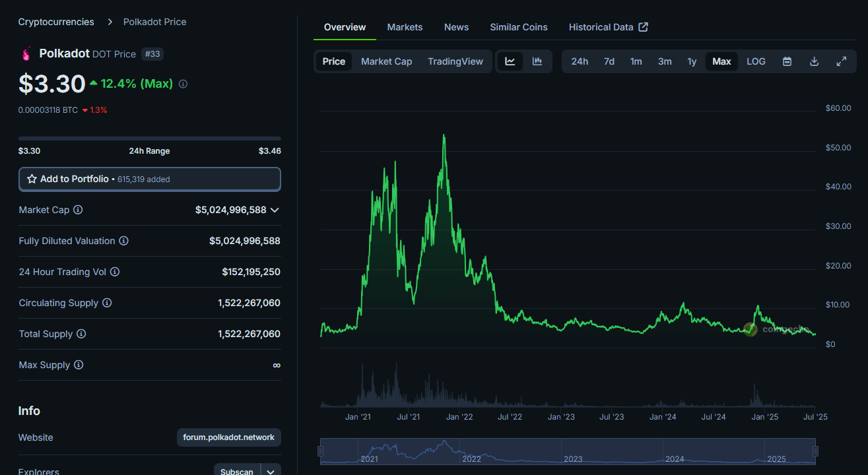
Task: Click the Polkadot Price breadcrumb text
Action: tap(155, 22)
